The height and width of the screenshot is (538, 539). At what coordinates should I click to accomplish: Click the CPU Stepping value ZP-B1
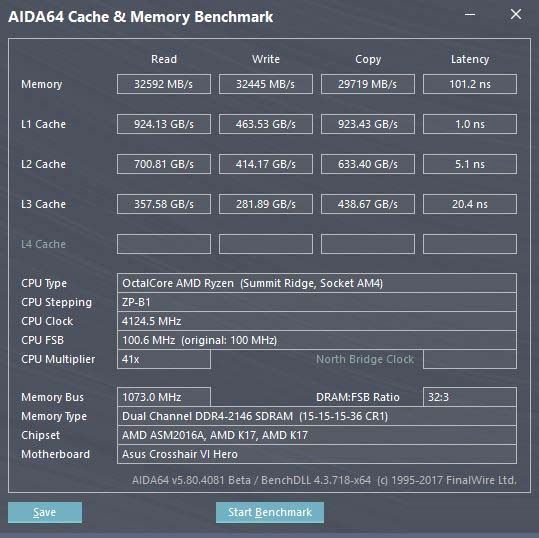tap(317, 302)
